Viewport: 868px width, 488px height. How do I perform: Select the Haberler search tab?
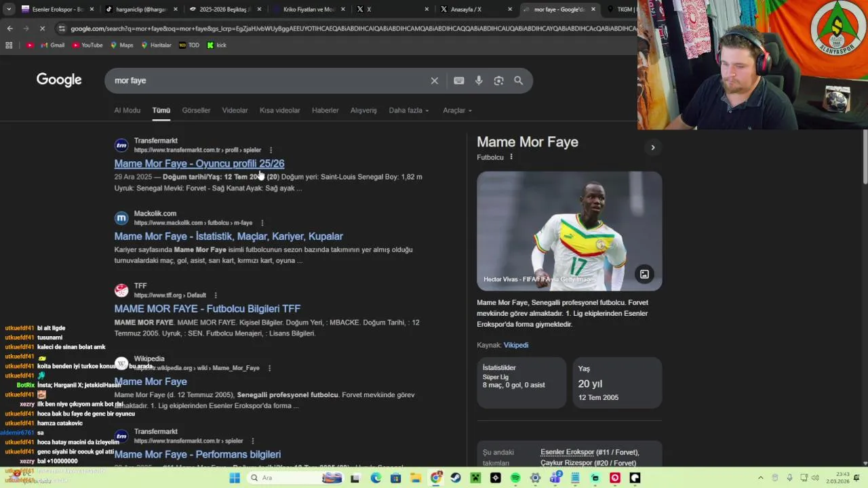pyautogui.click(x=325, y=110)
